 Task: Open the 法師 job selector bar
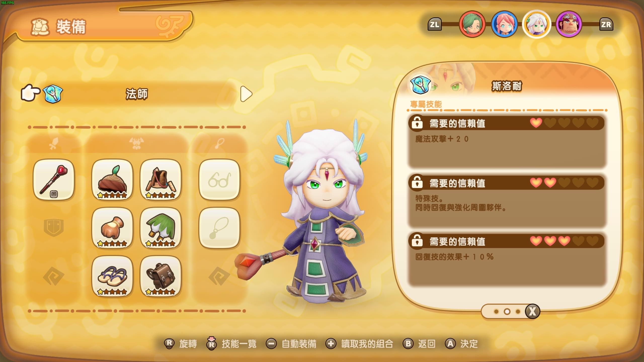pyautogui.click(x=137, y=94)
